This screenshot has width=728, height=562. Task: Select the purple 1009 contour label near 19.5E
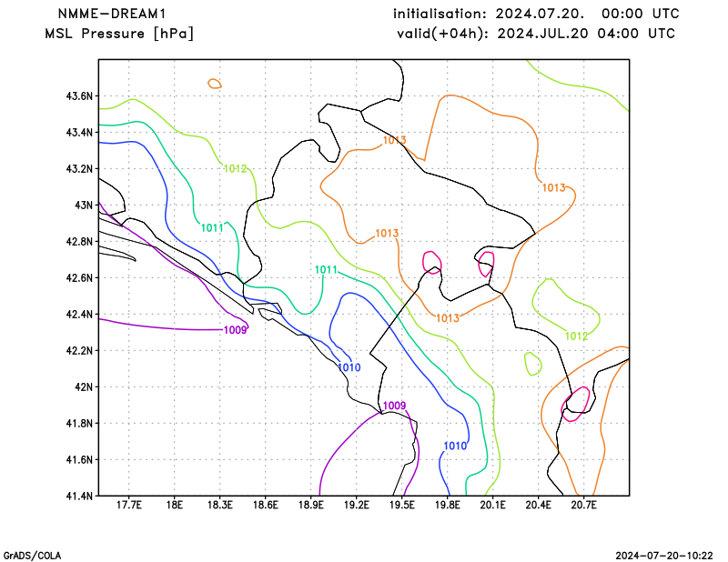click(x=395, y=406)
